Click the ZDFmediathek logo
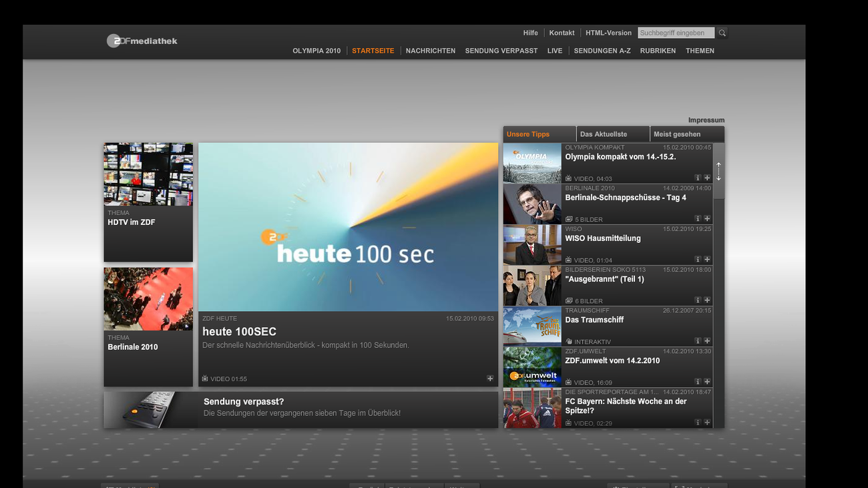868x488 pixels. (142, 41)
